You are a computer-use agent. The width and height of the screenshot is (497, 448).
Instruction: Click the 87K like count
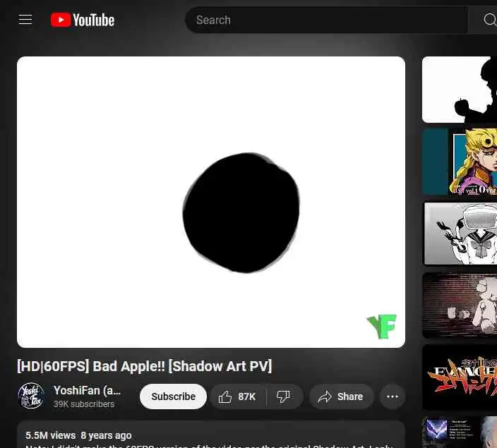click(x=246, y=396)
